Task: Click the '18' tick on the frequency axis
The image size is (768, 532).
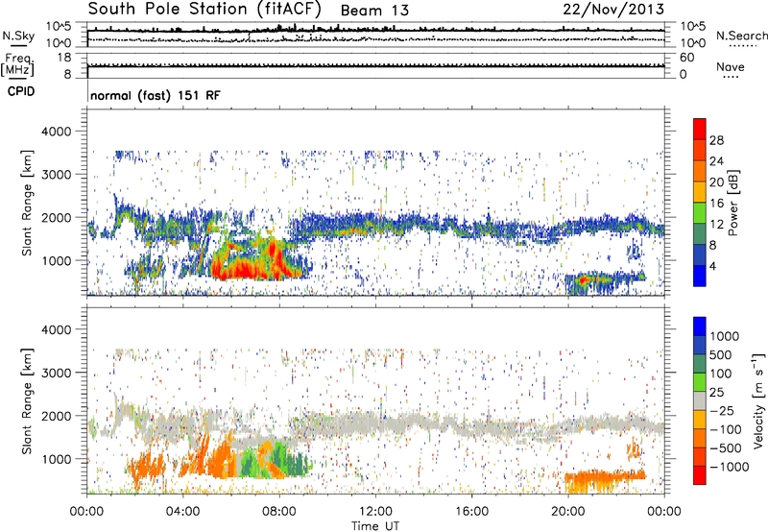Action: [x=64, y=58]
